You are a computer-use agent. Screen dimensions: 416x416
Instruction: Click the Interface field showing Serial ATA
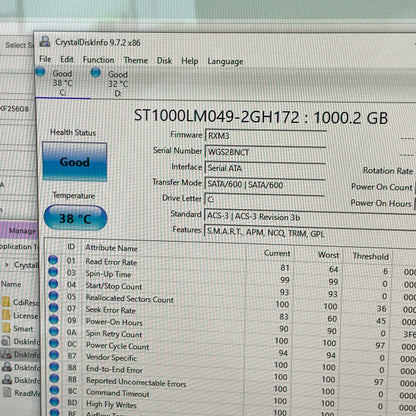point(265,168)
